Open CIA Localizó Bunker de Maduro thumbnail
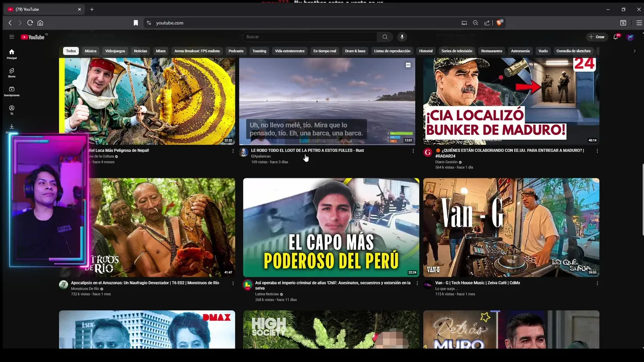 click(x=511, y=101)
